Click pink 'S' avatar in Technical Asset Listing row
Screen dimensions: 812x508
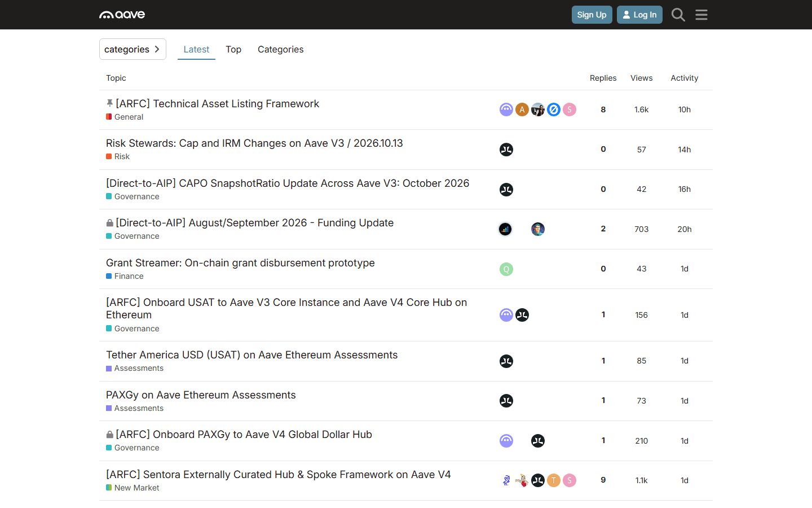(570, 110)
